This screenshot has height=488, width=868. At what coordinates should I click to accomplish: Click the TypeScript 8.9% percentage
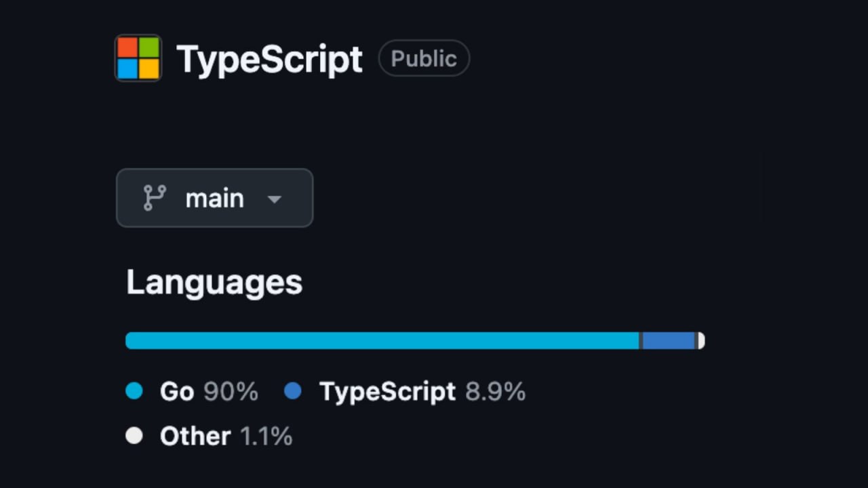(495, 392)
